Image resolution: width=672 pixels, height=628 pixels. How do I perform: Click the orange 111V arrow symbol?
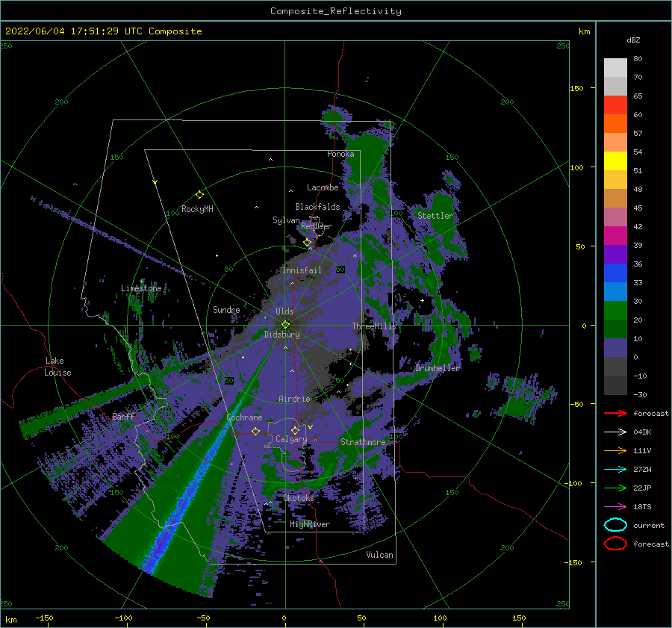click(615, 450)
